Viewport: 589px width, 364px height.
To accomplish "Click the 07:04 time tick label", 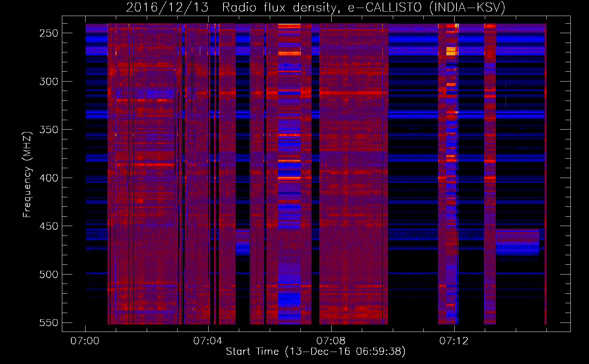I will coord(208,341).
